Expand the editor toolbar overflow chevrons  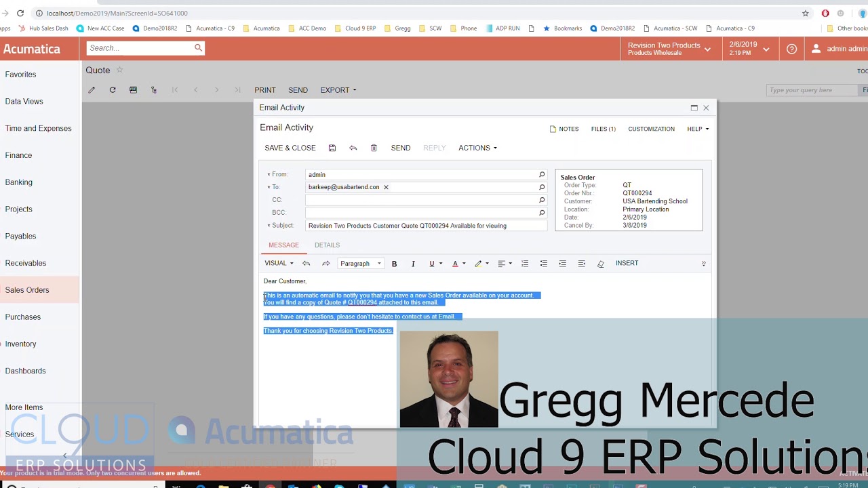[703, 264]
